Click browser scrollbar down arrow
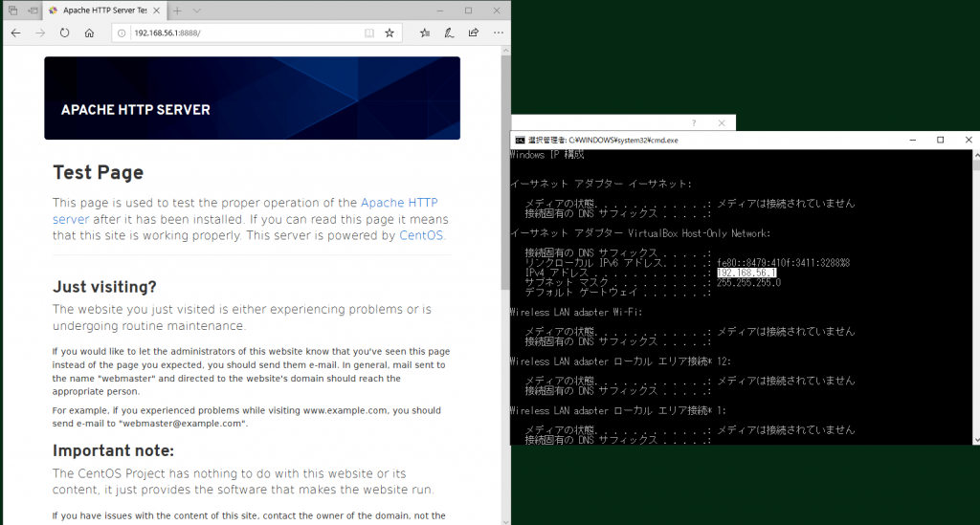This screenshot has height=525, width=980. coord(505,520)
